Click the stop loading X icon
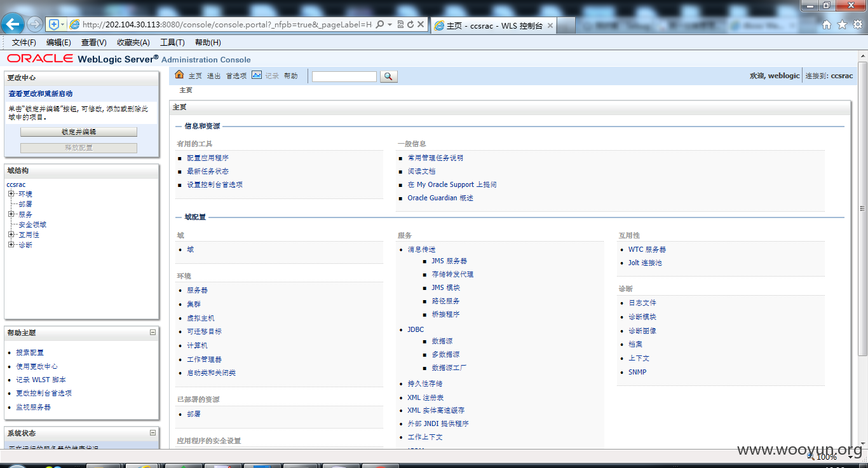Image resolution: width=868 pixels, height=468 pixels. tap(421, 24)
